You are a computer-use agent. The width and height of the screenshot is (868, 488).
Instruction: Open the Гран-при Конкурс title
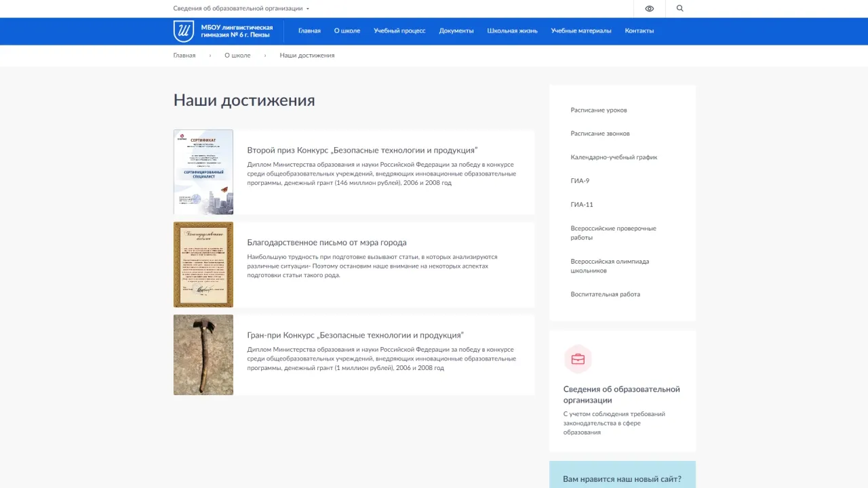(355, 335)
